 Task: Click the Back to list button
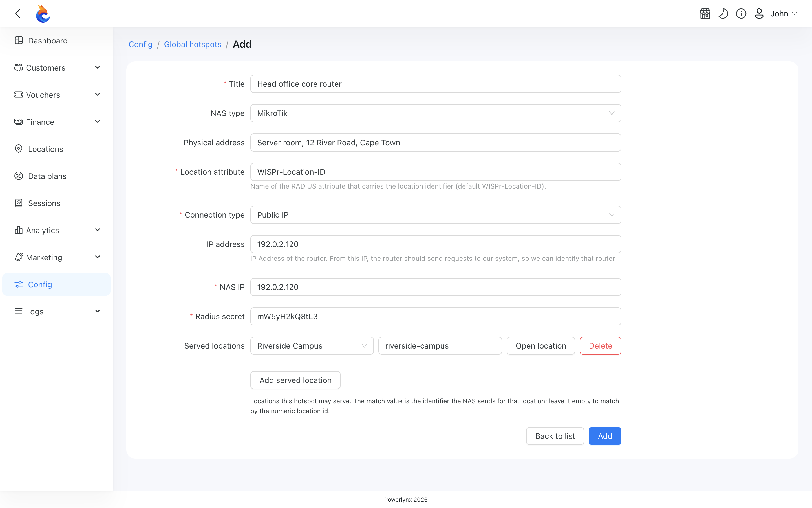tap(555, 436)
